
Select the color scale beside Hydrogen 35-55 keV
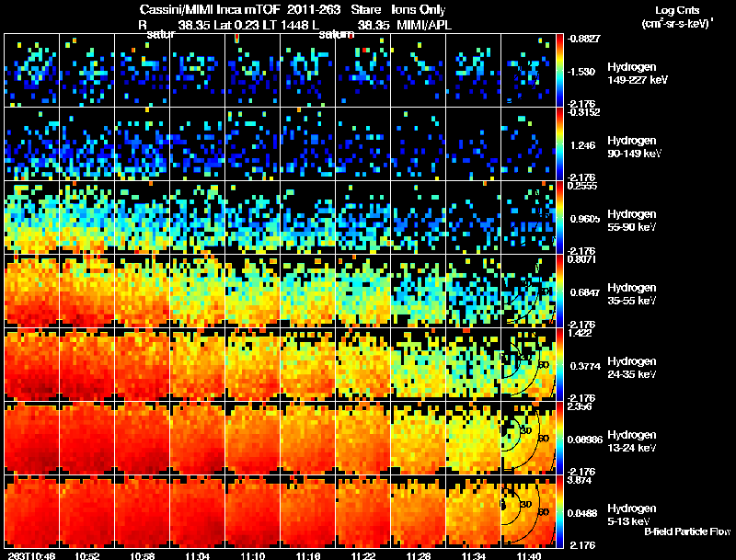click(560, 291)
